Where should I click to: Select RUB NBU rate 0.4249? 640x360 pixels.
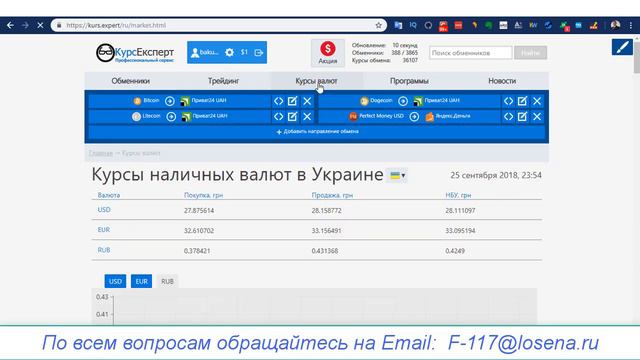coord(455,251)
